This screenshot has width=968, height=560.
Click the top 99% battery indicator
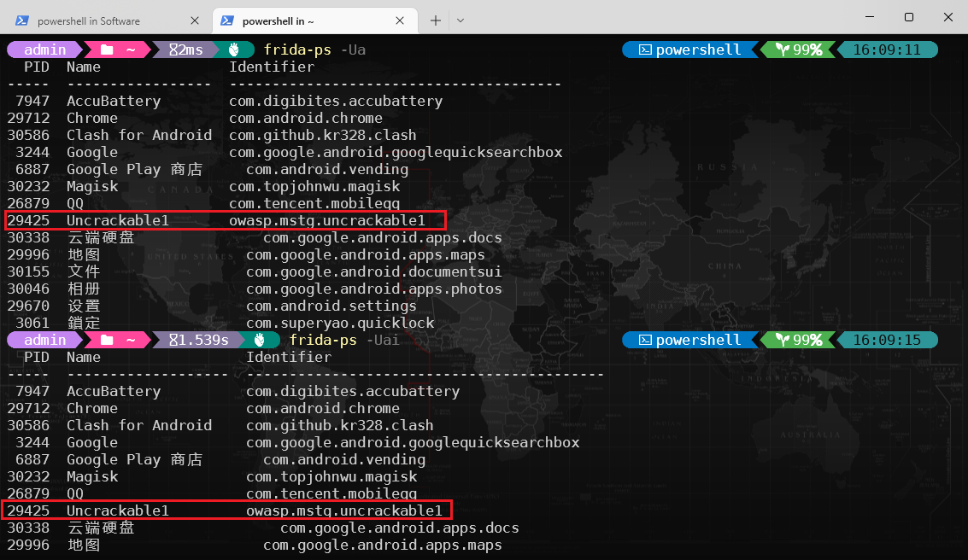click(799, 50)
